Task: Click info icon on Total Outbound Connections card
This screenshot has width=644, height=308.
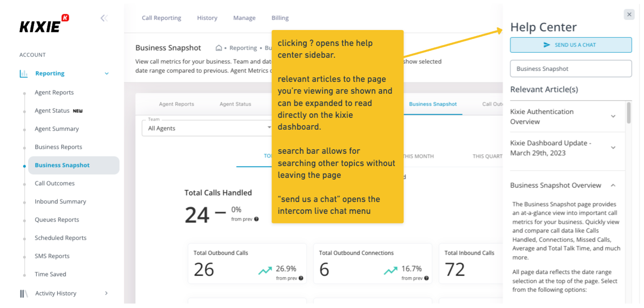Action: 426,278
